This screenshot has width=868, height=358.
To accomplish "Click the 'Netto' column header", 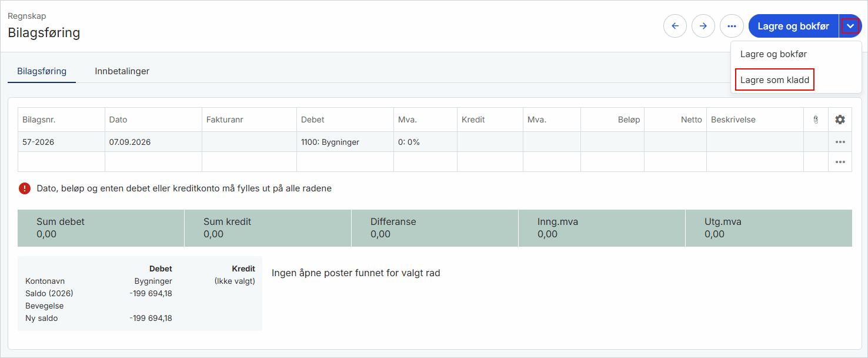I will tap(675, 120).
